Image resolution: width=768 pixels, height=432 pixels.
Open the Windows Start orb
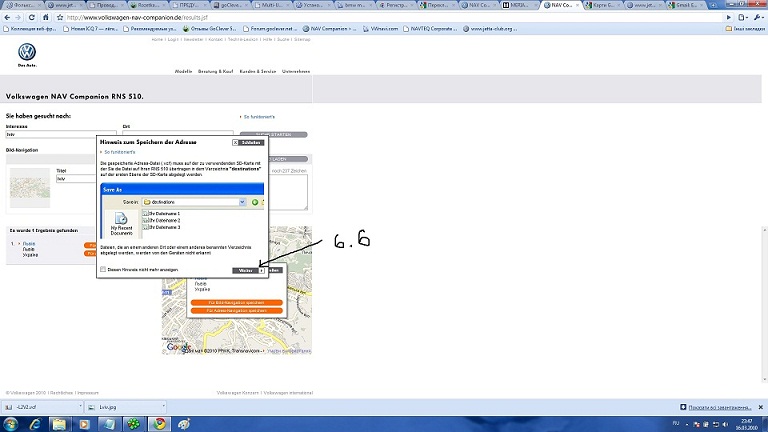(x=11, y=424)
